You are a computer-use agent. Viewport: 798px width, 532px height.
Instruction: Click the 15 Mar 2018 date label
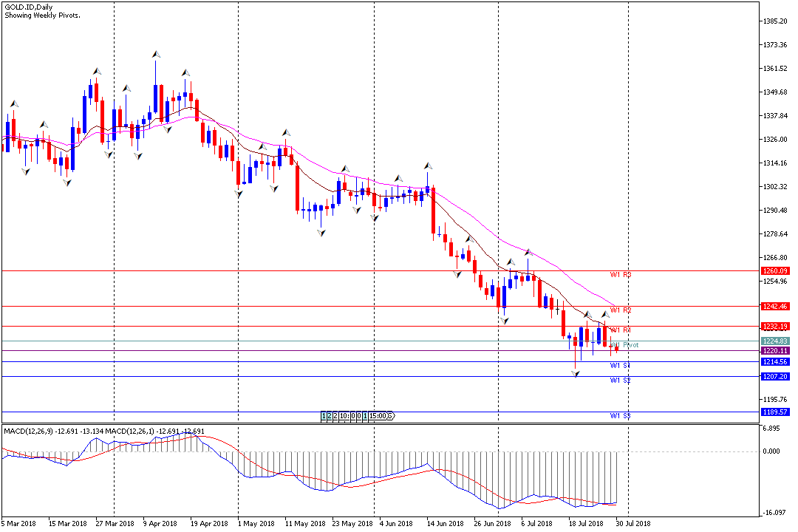click(x=68, y=524)
